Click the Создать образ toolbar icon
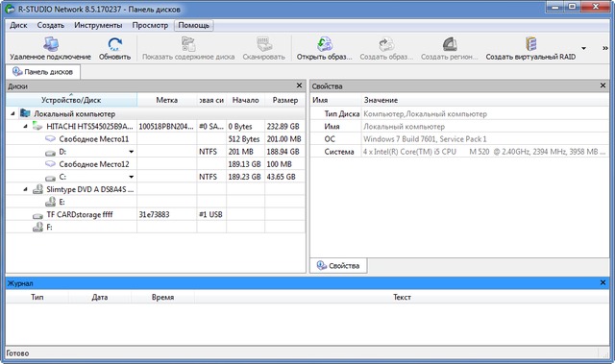The height and width of the screenshot is (364, 615). 386,44
